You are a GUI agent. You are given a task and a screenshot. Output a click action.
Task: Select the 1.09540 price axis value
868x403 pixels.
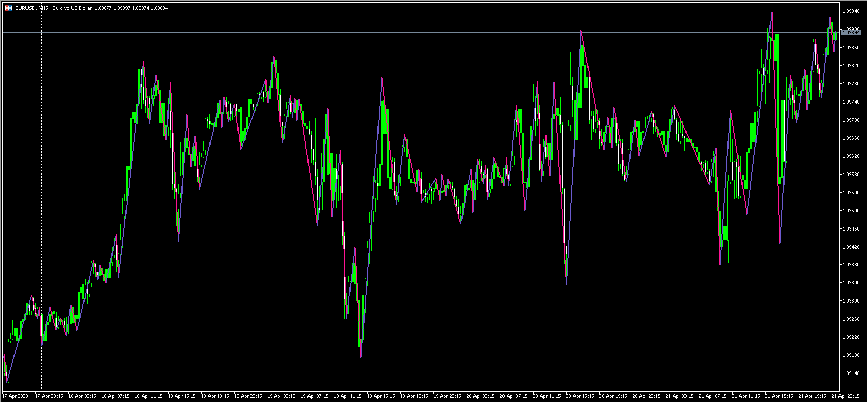851,193
